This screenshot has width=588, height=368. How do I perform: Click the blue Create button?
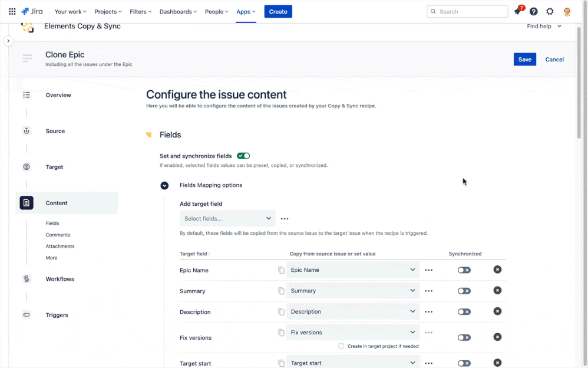[x=278, y=12]
